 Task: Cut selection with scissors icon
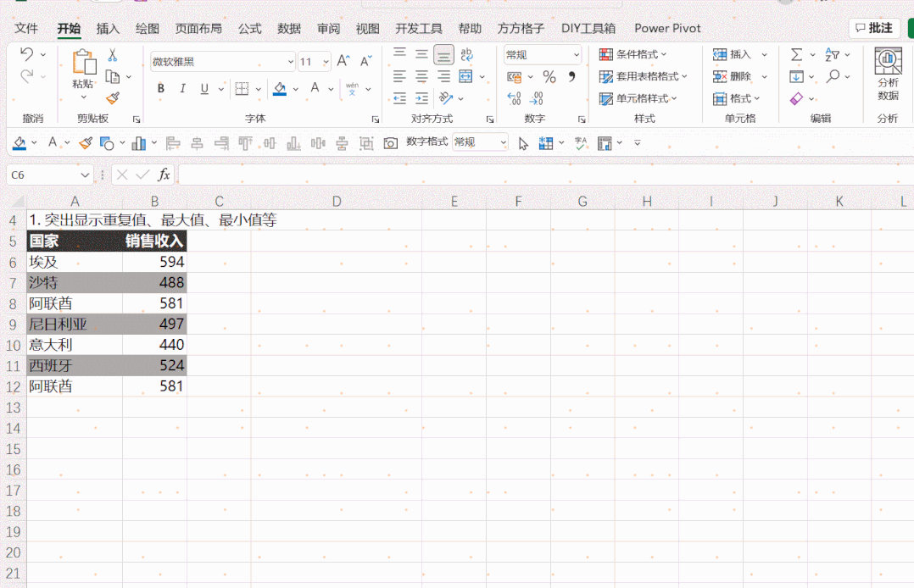[x=113, y=55]
